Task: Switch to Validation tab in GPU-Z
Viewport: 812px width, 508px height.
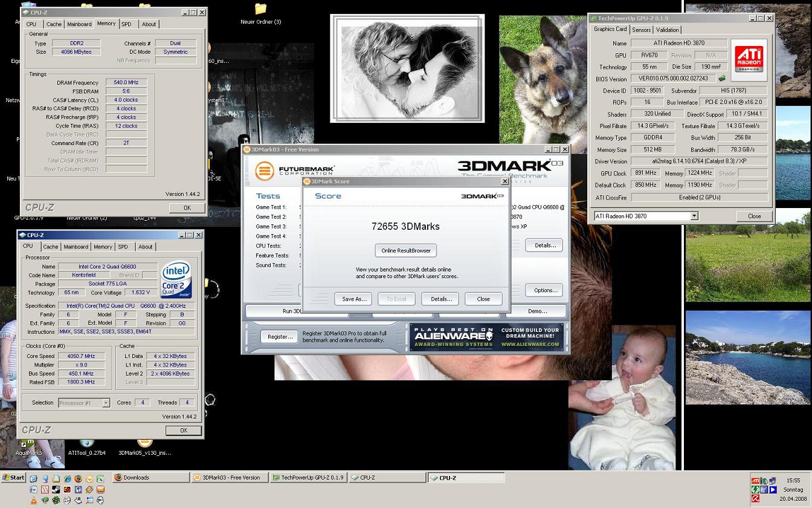Action: (667, 30)
